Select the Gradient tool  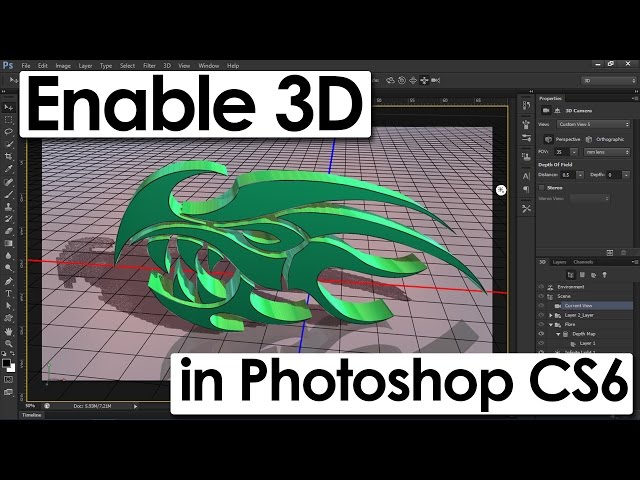(x=9, y=243)
